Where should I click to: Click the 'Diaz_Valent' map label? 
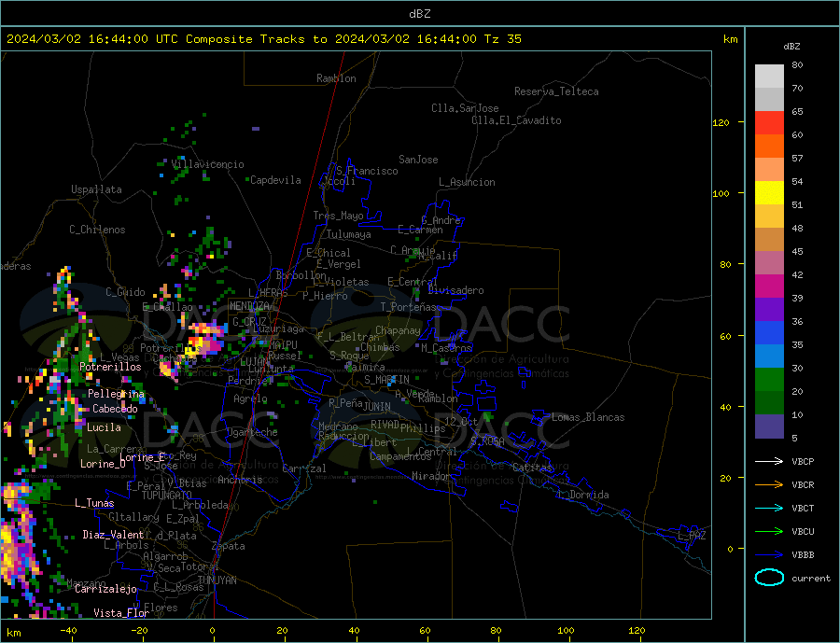tap(113, 535)
